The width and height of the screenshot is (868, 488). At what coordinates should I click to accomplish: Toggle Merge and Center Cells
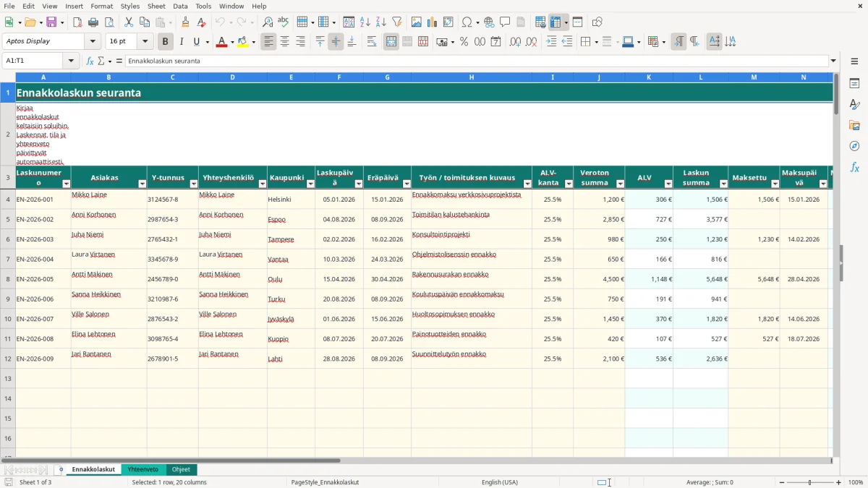[x=391, y=42]
